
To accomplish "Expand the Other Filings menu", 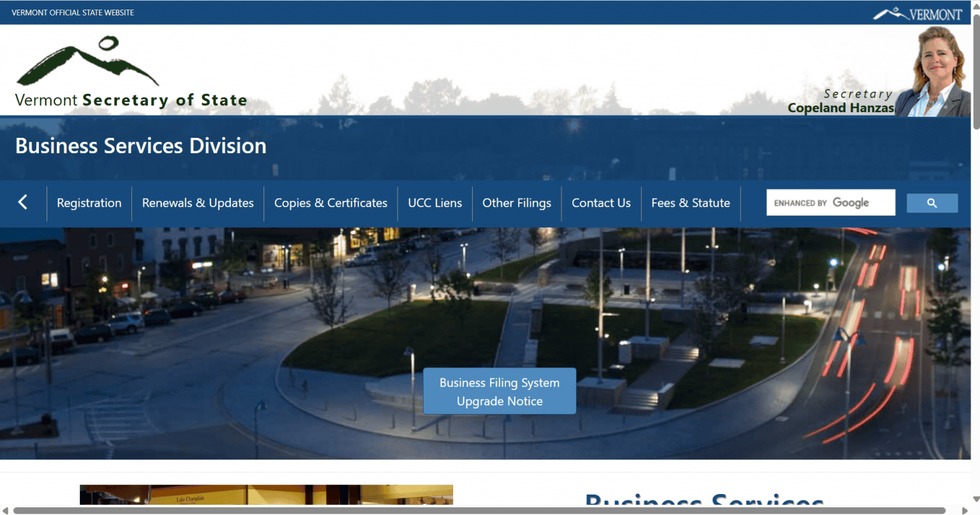I will pyautogui.click(x=517, y=203).
